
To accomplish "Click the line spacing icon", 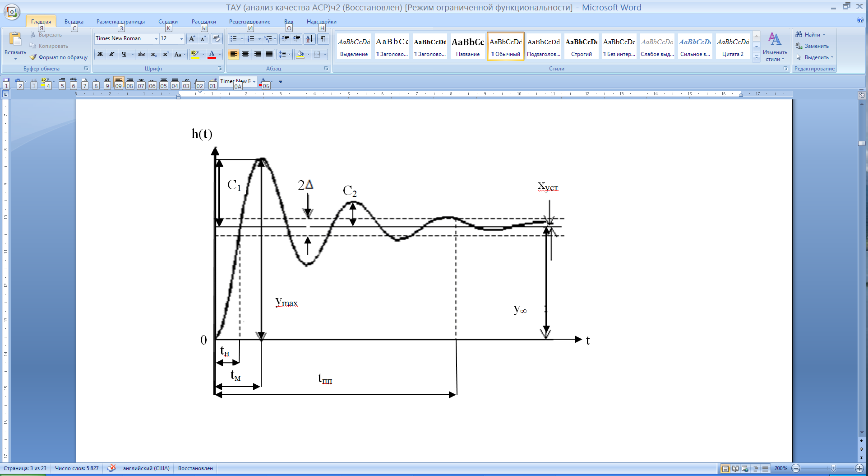I will click(x=282, y=54).
